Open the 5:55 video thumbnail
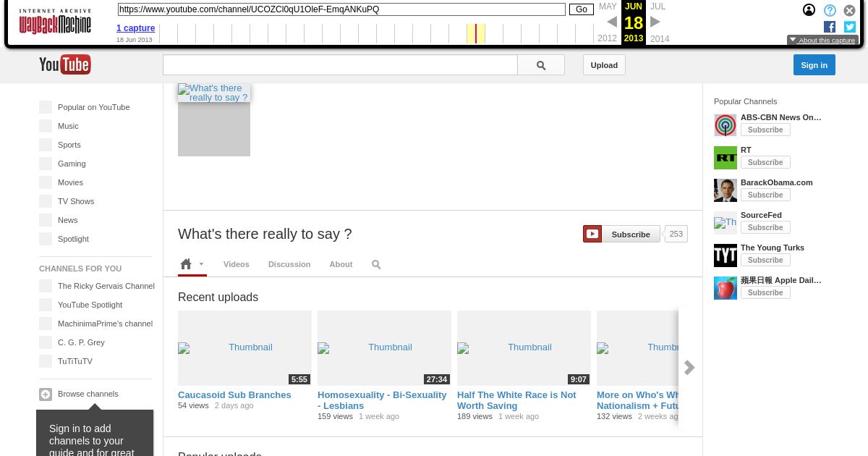 click(x=244, y=348)
